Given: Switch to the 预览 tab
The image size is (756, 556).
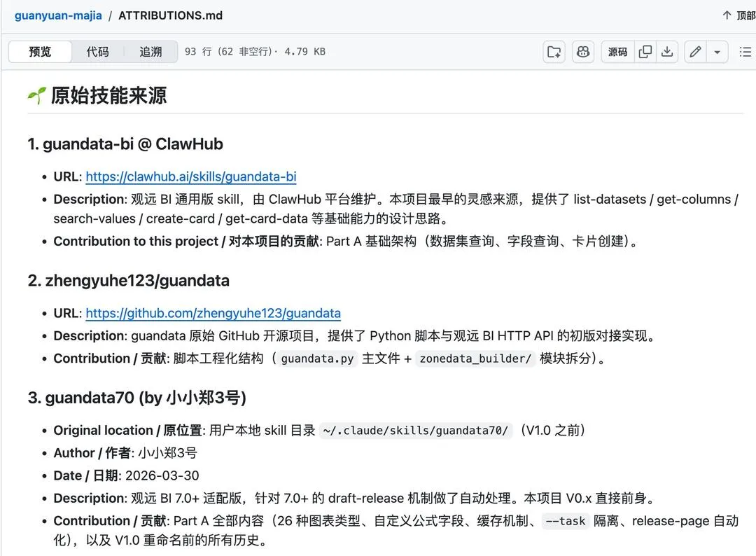Looking at the screenshot, I should click(40, 52).
